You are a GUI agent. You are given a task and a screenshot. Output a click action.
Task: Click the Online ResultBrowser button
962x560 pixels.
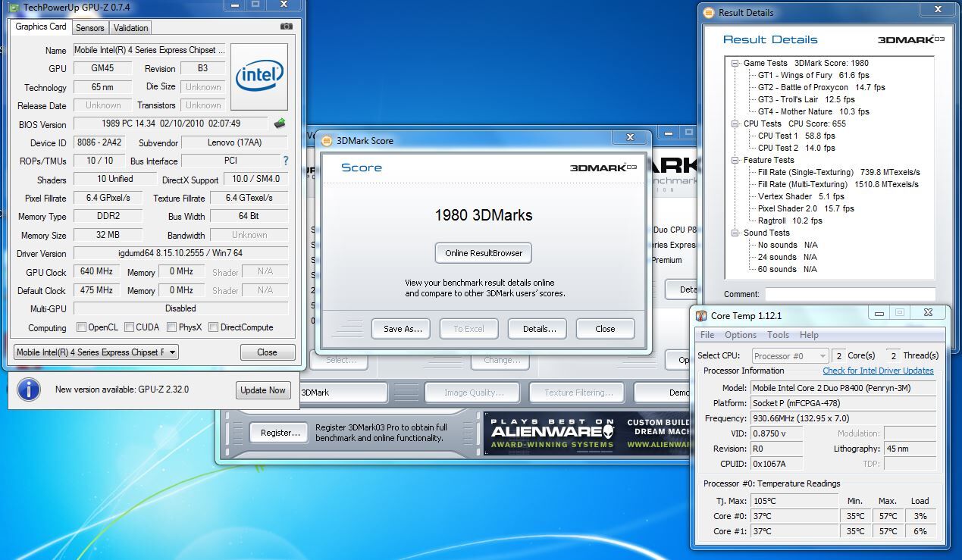(484, 253)
